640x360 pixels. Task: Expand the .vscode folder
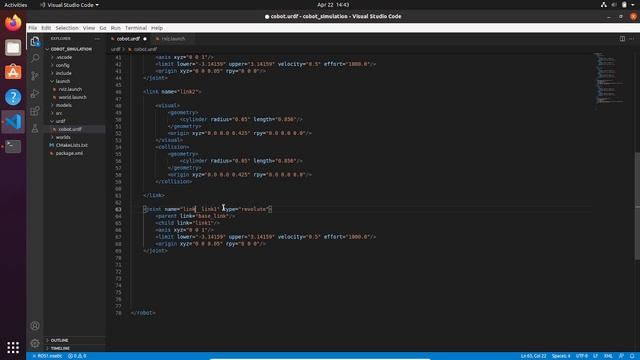coord(64,57)
